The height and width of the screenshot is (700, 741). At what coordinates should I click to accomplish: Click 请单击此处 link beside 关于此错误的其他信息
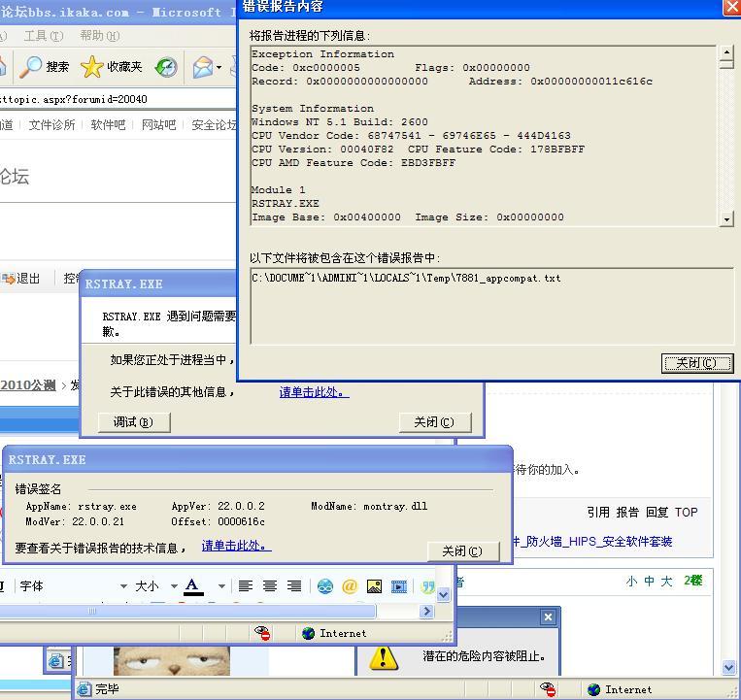coord(315,392)
